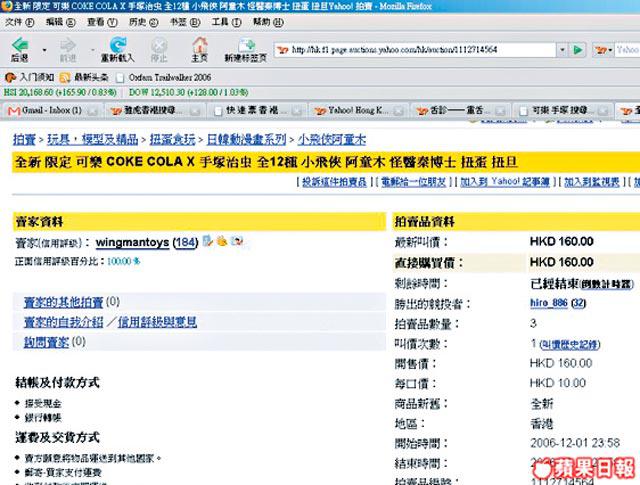This screenshot has width=640, height=485.
Task: Open the 历史 (History) menu
Action: (143, 22)
